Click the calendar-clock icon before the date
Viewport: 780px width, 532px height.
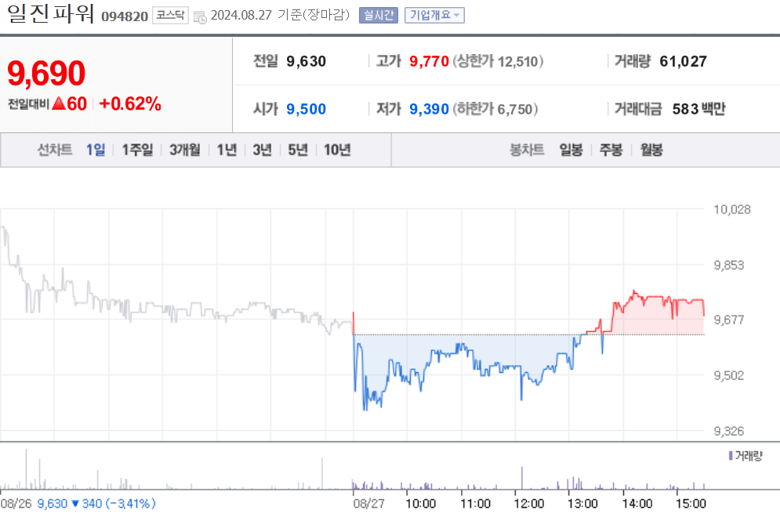200,17
